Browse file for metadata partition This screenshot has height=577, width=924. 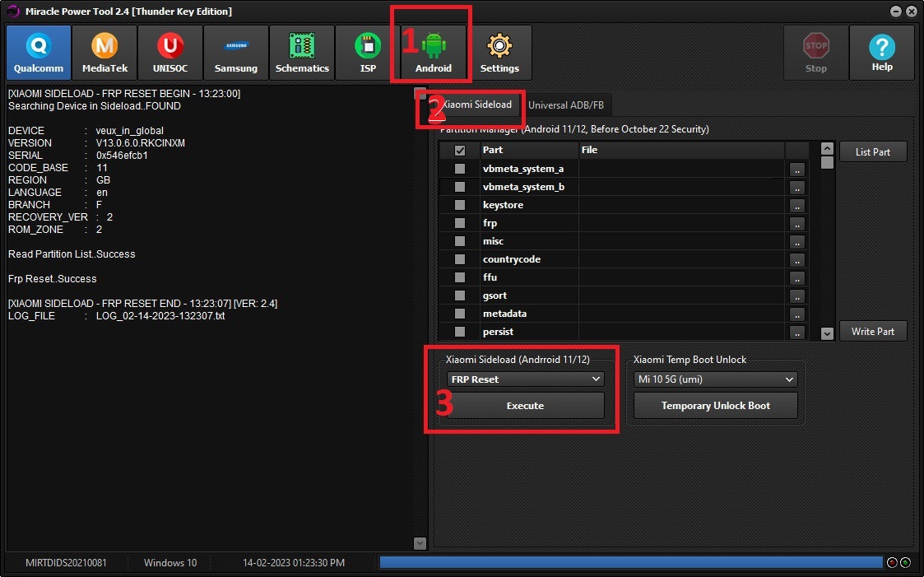pyautogui.click(x=796, y=314)
